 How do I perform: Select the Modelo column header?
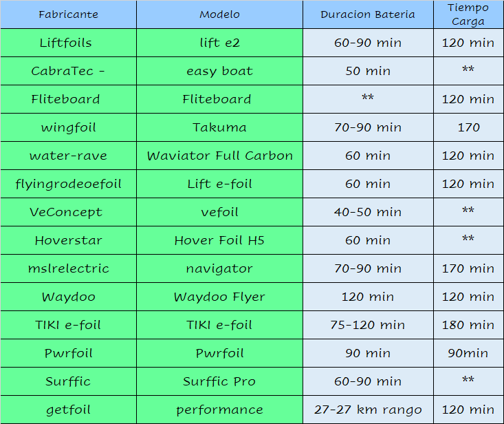[219, 14]
